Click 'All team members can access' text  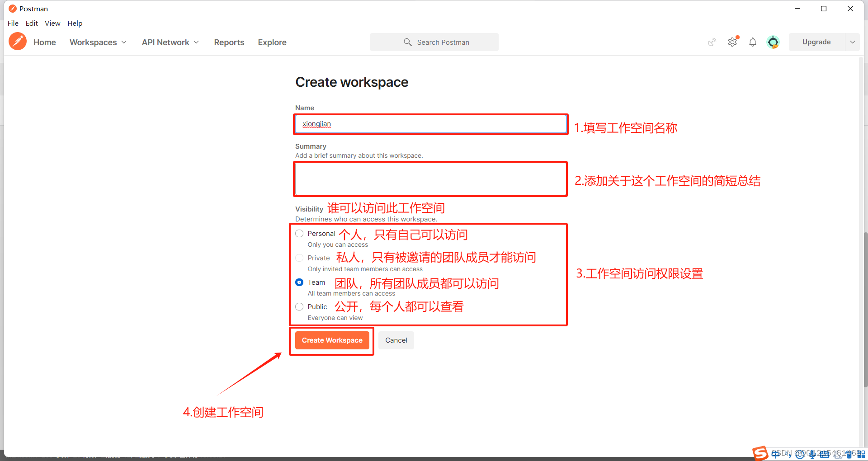(351, 293)
